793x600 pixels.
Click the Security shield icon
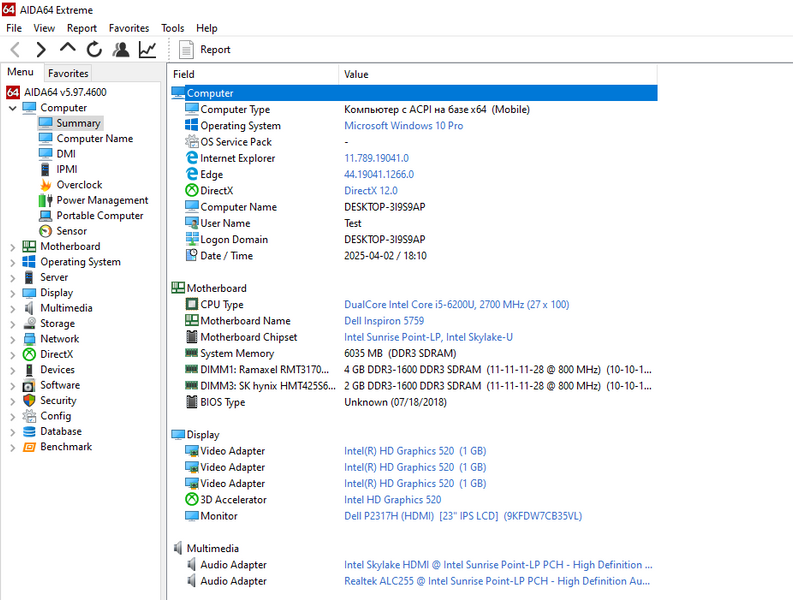(x=29, y=401)
